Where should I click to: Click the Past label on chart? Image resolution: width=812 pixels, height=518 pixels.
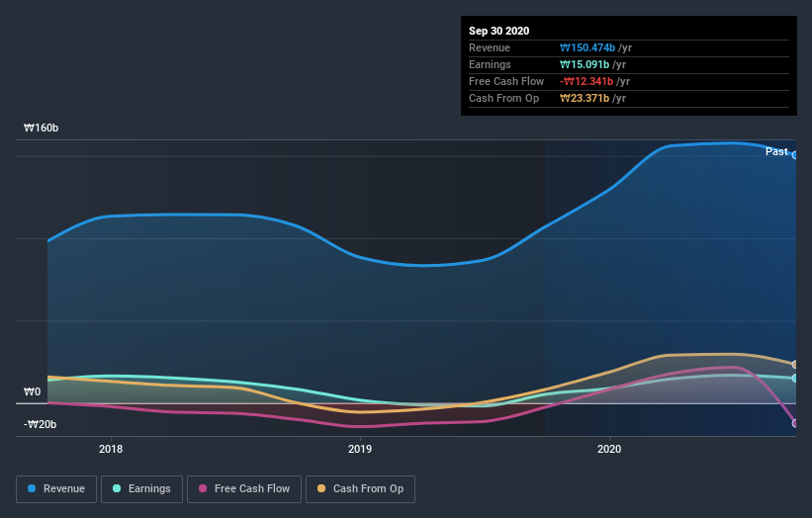tap(776, 151)
